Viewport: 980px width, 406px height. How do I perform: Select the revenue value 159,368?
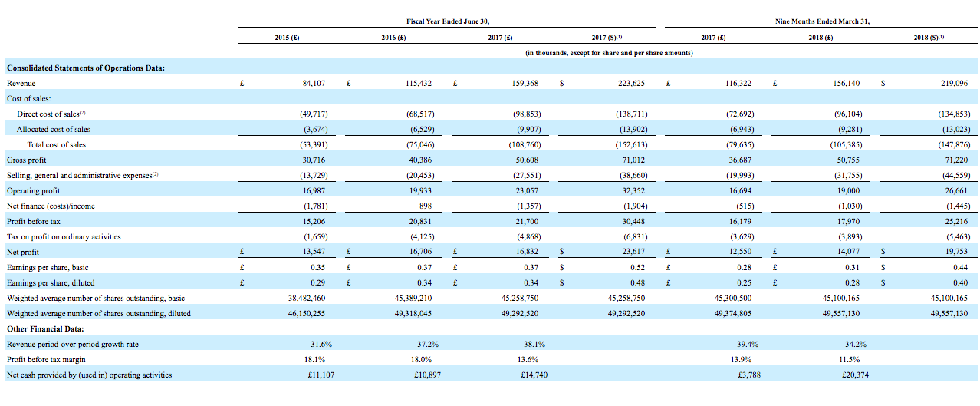(526, 83)
